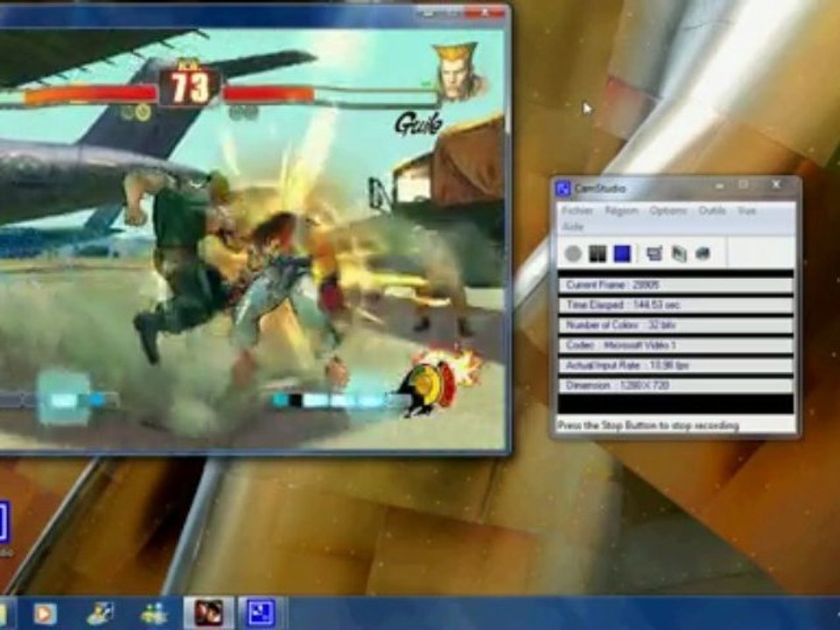
Task: Click the Time Elapsed status line
Action: tap(675, 304)
